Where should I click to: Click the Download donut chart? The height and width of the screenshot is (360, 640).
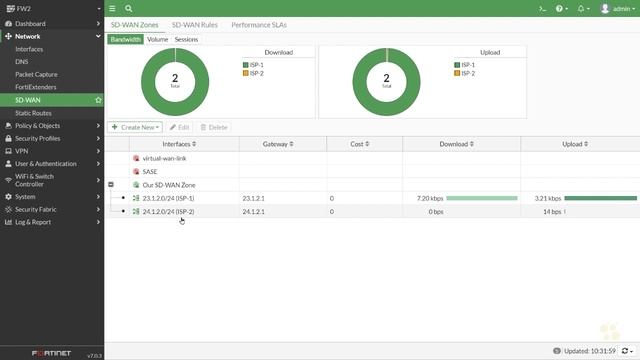tap(175, 82)
